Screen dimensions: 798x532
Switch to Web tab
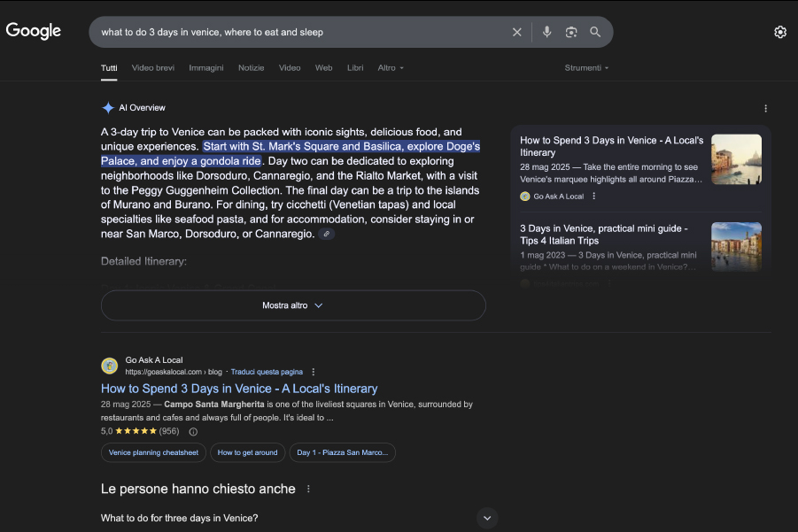323,67
